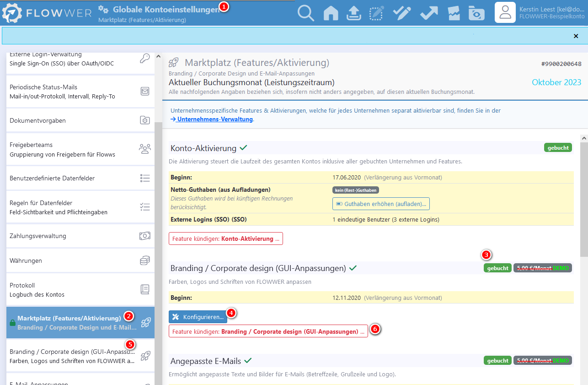Image resolution: width=588 pixels, height=385 pixels.
Task: Open Externe Login-Verwaltung key icon entry
Action: tap(144, 58)
